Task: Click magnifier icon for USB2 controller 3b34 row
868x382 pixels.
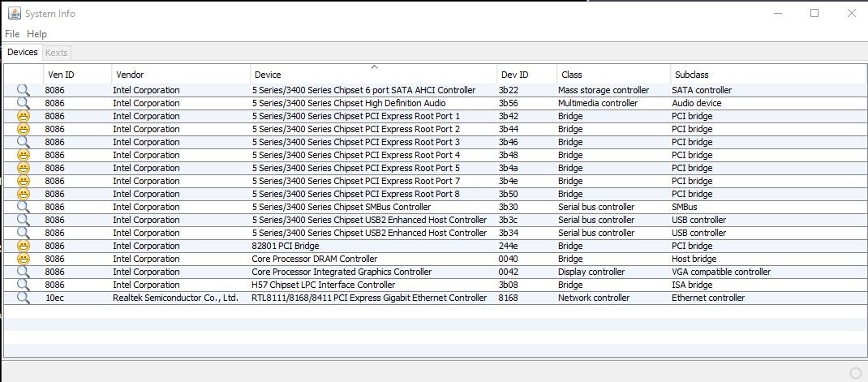Action: click(23, 233)
